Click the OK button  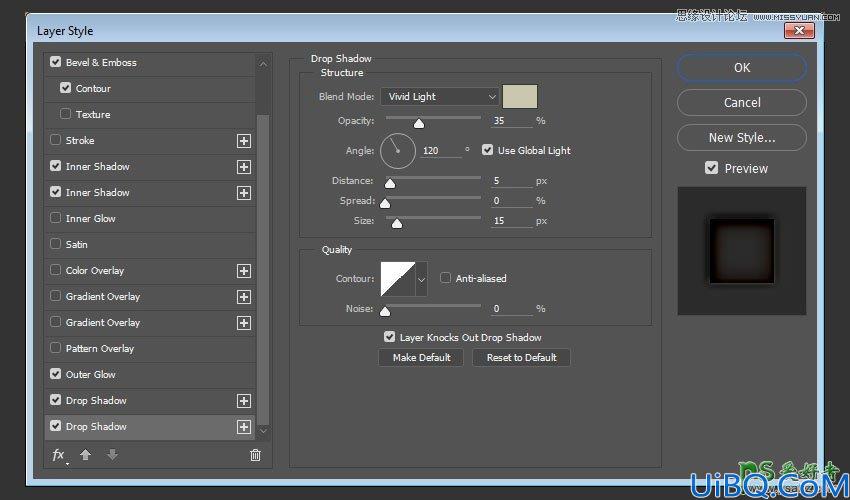point(742,68)
